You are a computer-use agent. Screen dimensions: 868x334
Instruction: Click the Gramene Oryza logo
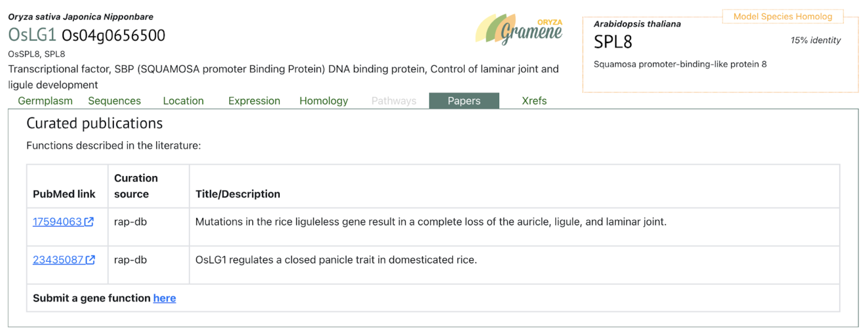tap(519, 30)
